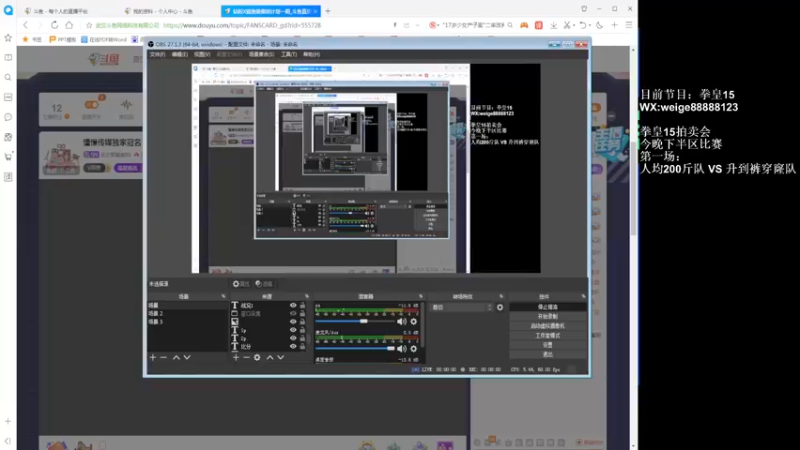Move the selected scene up

(x=176, y=358)
